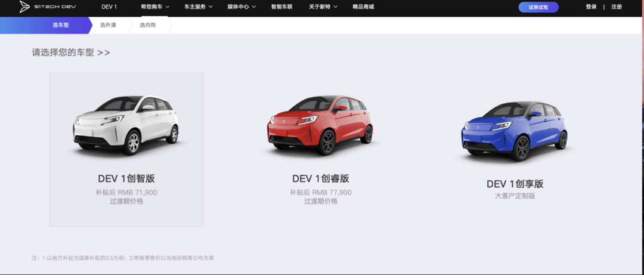
Task: Click the DEV 1创享版 title
Action: [x=515, y=184]
